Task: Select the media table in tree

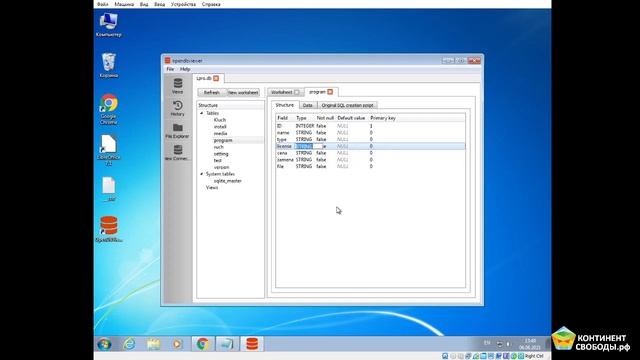Action: (x=220, y=133)
